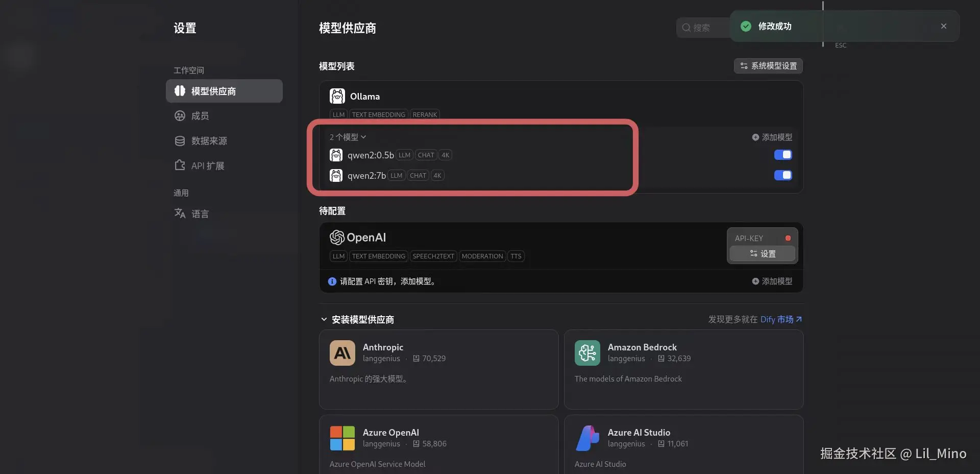Click the Ollama RERANK tag

click(x=425, y=115)
